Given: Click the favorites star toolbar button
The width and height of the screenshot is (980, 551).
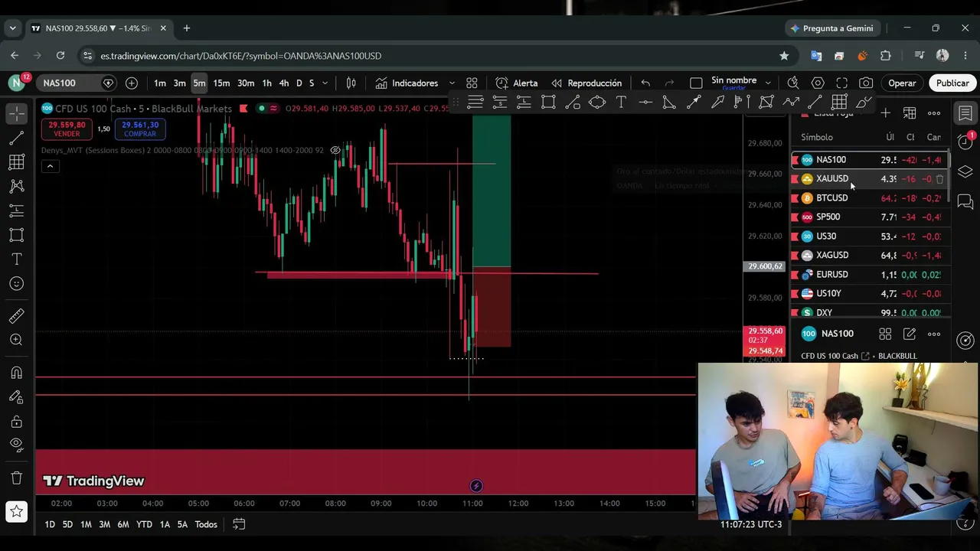Looking at the screenshot, I should pyautogui.click(x=16, y=511).
